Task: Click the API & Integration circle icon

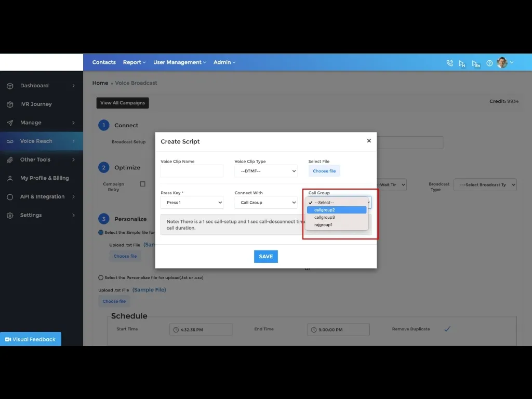Action: pyautogui.click(x=10, y=197)
